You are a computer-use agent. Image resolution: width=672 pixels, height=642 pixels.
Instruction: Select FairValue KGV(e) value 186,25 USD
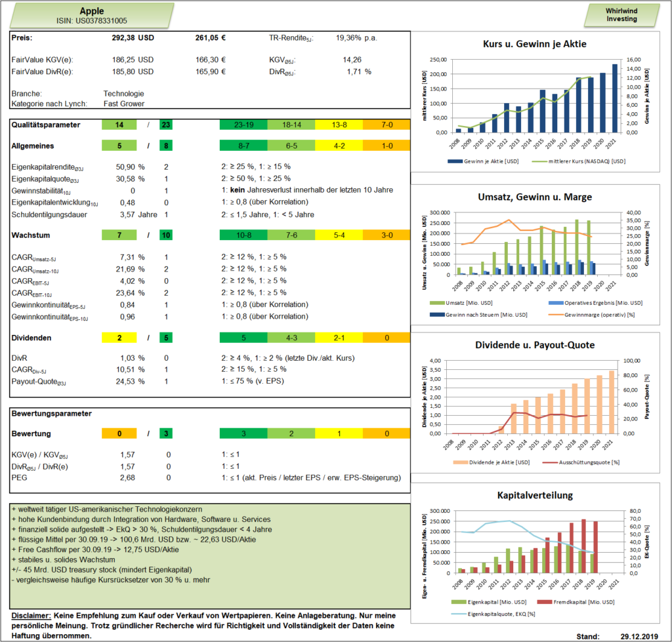click(133, 60)
